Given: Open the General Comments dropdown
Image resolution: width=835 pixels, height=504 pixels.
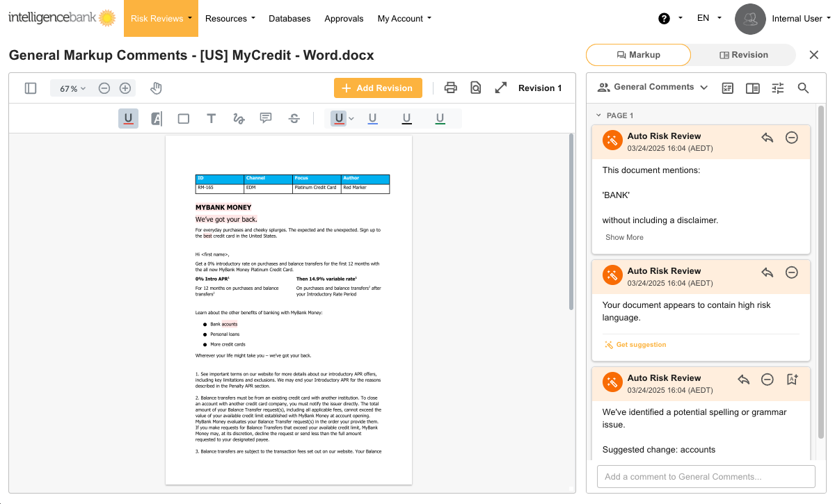Looking at the screenshot, I should (x=653, y=88).
